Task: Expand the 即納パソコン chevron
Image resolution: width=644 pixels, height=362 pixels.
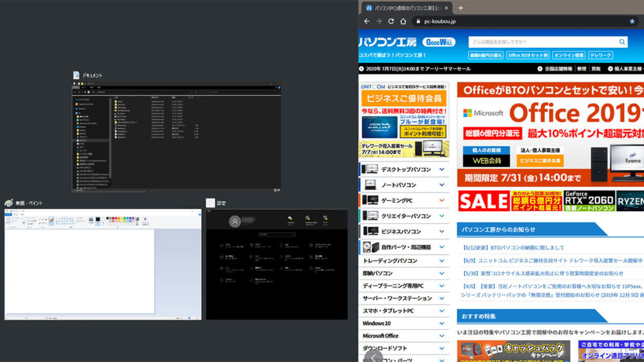Action: [x=441, y=273]
